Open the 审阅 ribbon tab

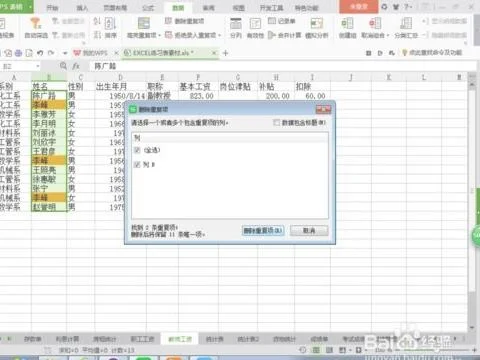pyautogui.click(x=208, y=8)
